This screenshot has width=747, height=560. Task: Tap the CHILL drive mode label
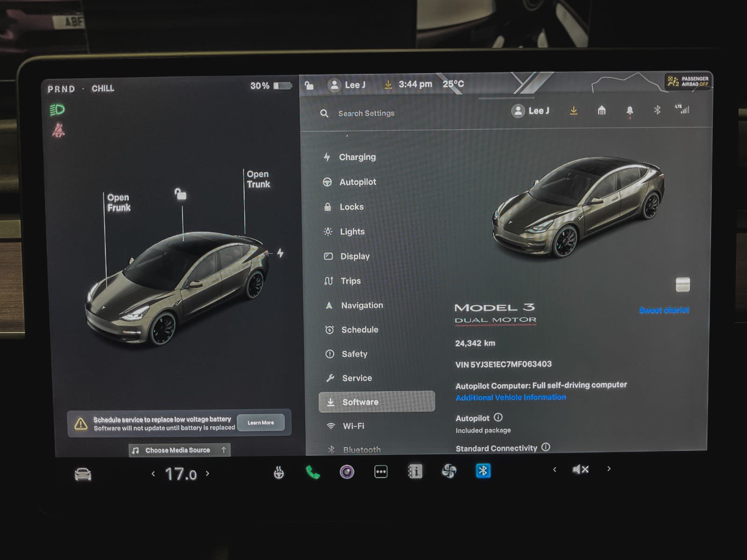tap(103, 88)
